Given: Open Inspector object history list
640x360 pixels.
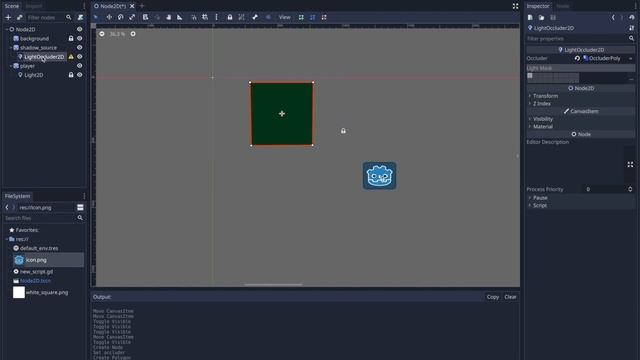Looking at the screenshot, I should pos(631,18).
